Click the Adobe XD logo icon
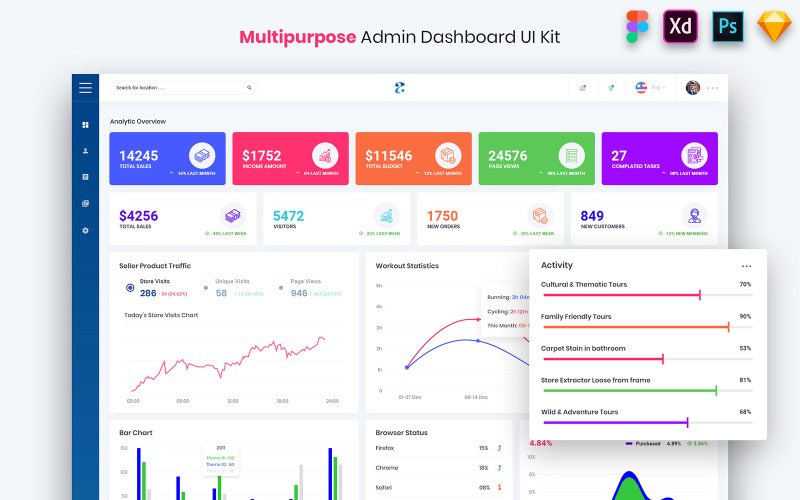Image resolution: width=800 pixels, height=500 pixels. tap(680, 27)
